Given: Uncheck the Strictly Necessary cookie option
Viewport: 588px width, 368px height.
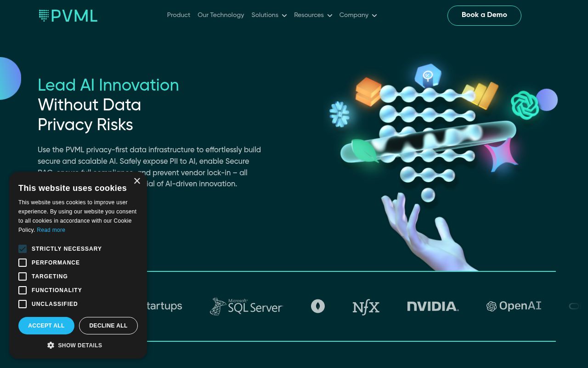Looking at the screenshot, I should point(22,248).
